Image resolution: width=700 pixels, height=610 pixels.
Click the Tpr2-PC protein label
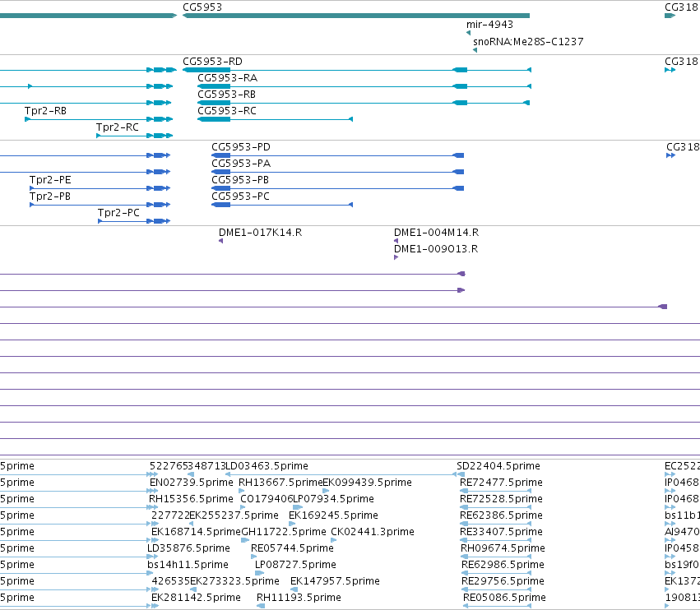[118, 213]
